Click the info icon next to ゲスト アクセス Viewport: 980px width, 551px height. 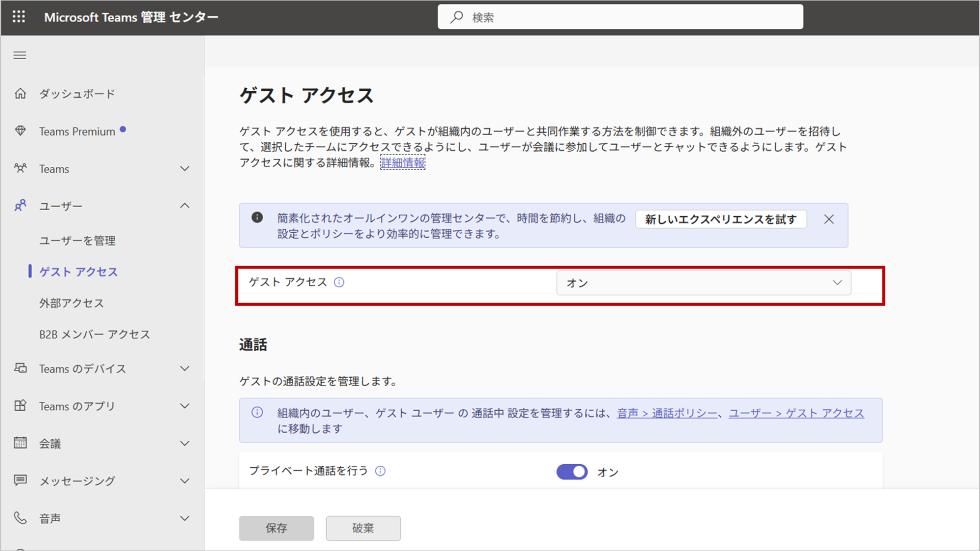click(x=339, y=282)
